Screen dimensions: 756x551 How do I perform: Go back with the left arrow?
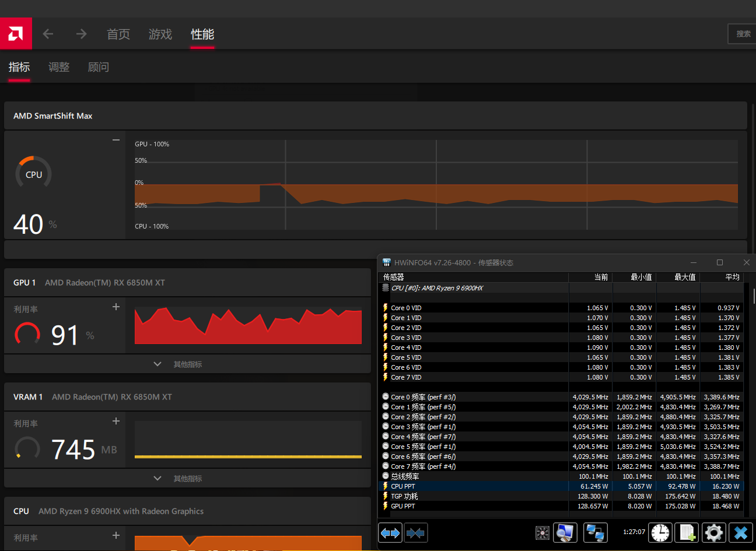click(x=48, y=34)
